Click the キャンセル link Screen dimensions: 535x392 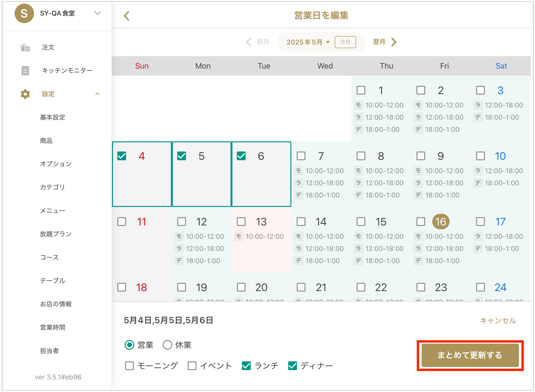click(498, 321)
